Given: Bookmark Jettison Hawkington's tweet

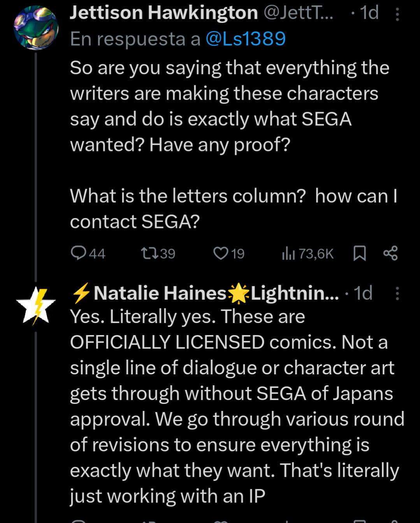Looking at the screenshot, I should tap(359, 253).
